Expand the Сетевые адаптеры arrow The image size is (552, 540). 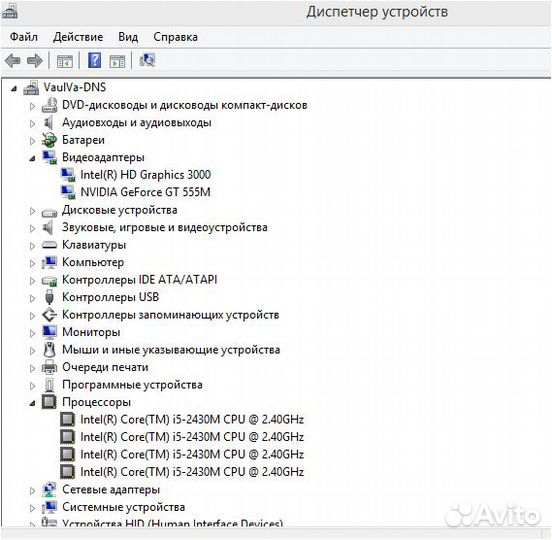(32, 490)
